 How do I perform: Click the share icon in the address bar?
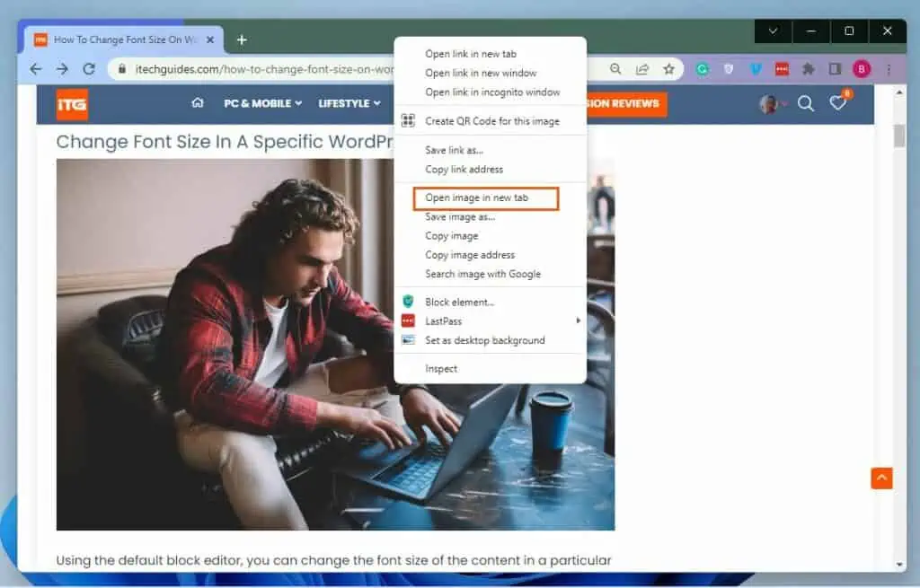641,68
